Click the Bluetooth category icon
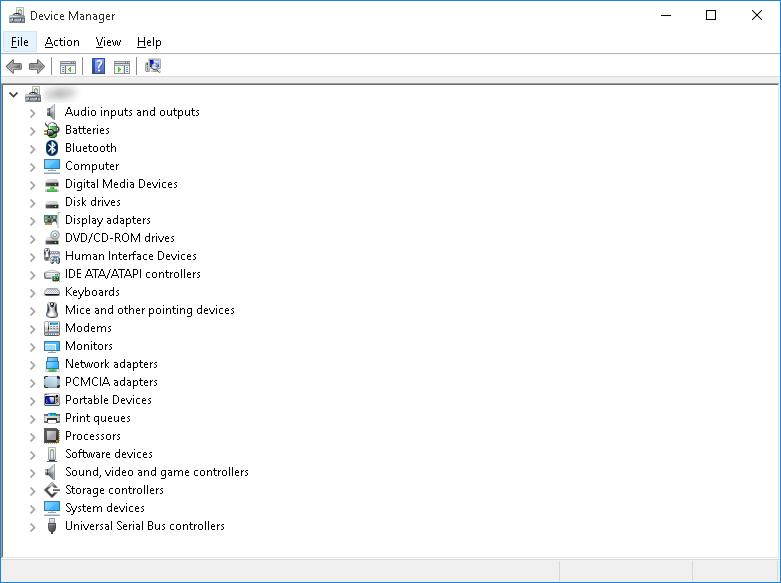The width and height of the screenshot is (781, 583). (52, 148)
